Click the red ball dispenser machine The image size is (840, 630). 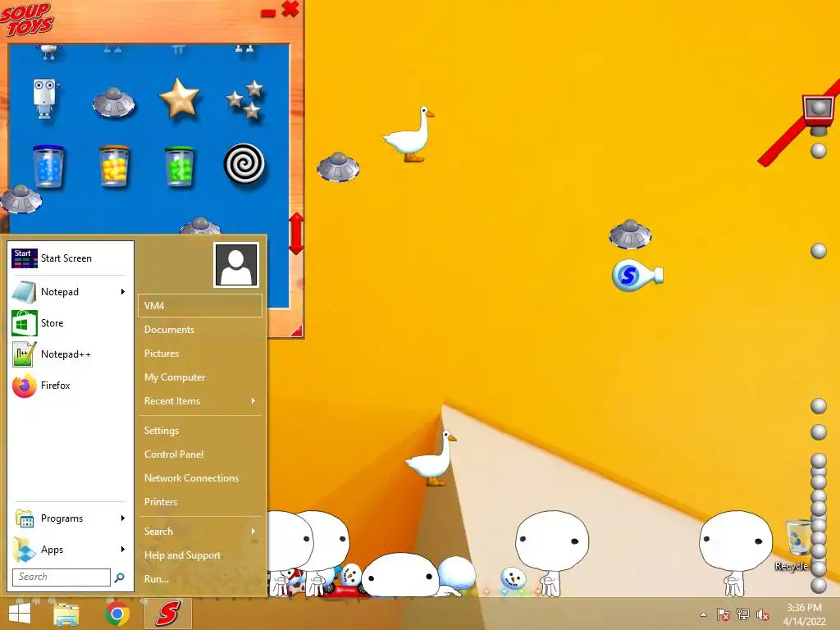[x=818, y=113]
